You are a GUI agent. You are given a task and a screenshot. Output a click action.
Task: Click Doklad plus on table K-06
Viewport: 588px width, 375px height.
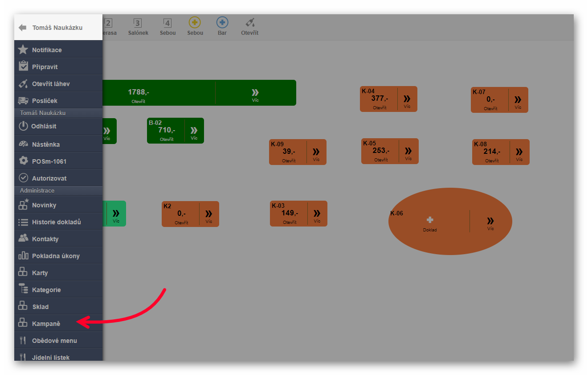click(429, 222)
